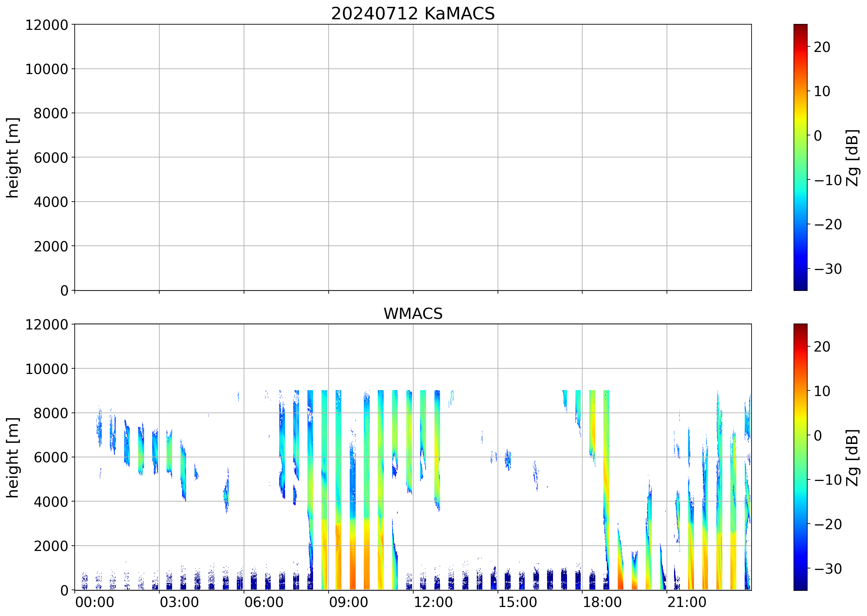The width and height of the screenshot is (867, 616).
Task: Click the '00:00' time axis label
Action: pyautogui.click(x=95, y=602)
